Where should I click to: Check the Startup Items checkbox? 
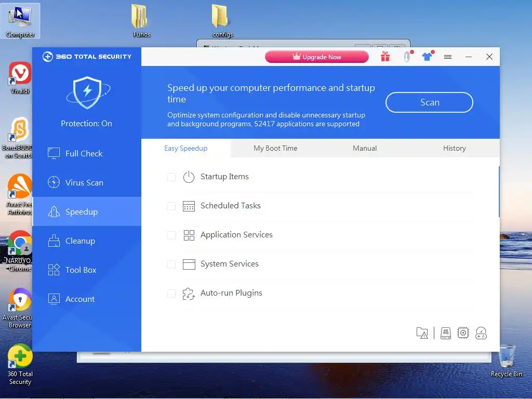click(171, 177)
